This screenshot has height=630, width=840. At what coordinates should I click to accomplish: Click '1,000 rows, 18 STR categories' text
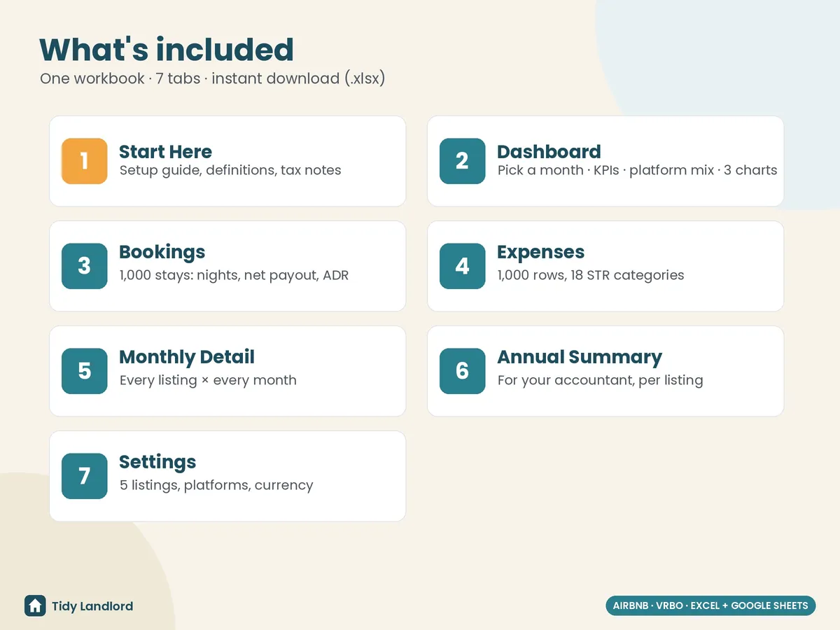(591, 275)
